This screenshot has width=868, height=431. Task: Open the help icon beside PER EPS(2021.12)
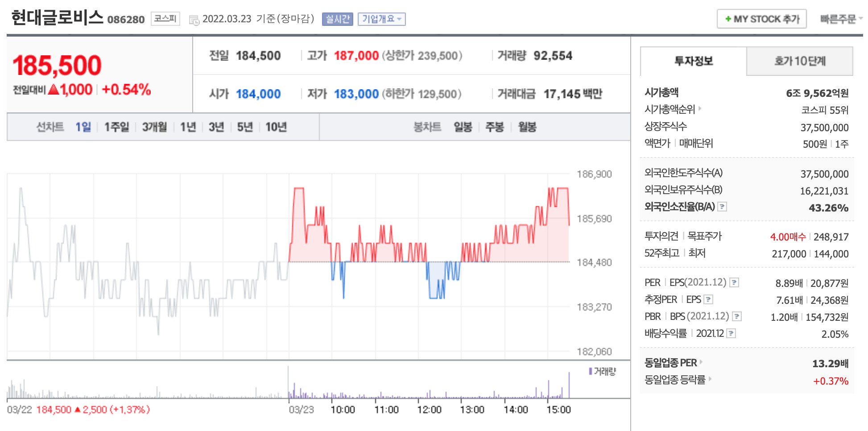pos(734,282)
